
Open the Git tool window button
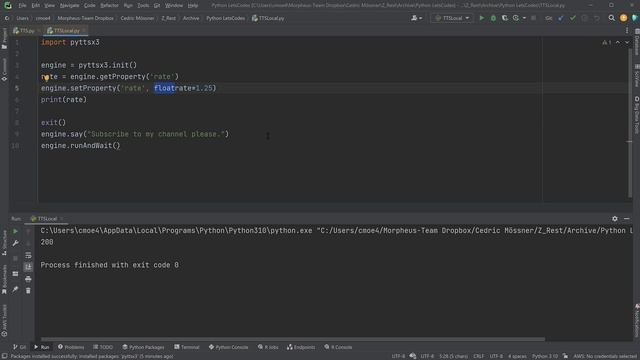(19, 347)
